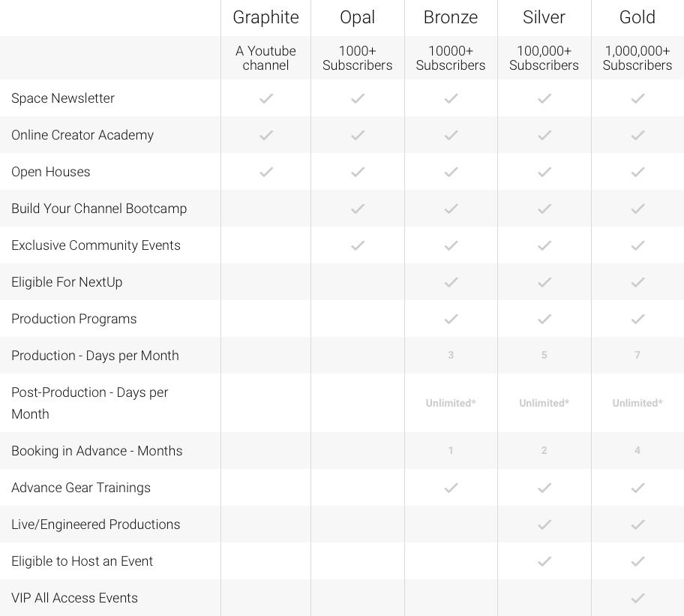This screenshot has width=684, height=616.
Task: Click the 100,000+ Subscribers requirement text
Action: point(544,58)
